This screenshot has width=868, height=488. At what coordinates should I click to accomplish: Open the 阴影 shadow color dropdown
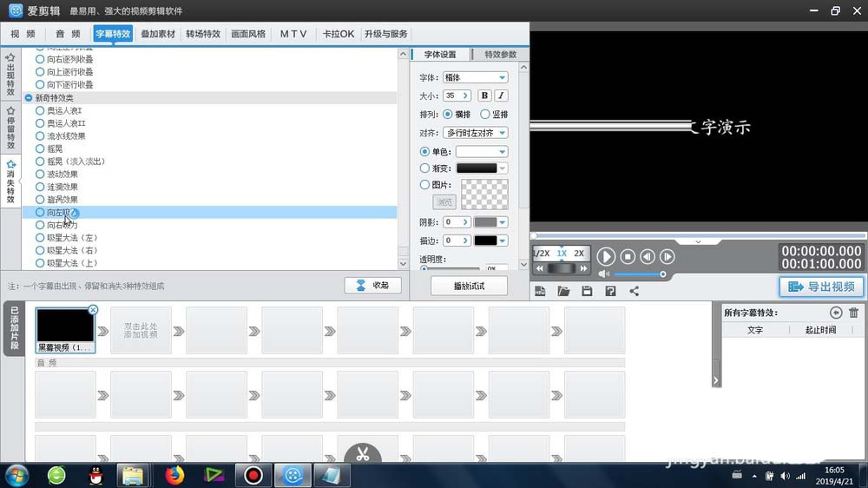(502, 222)
